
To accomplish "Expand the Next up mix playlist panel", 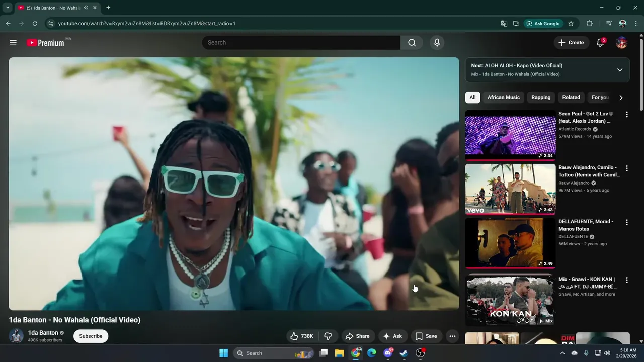I will tap(620, 70).
